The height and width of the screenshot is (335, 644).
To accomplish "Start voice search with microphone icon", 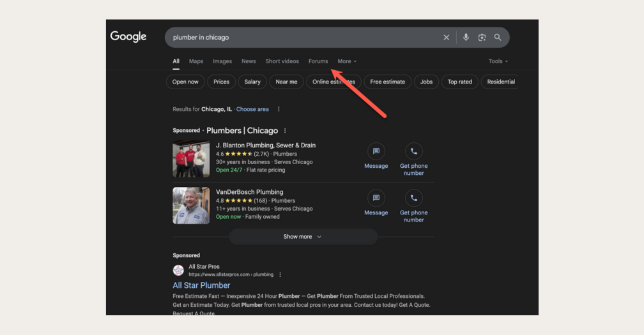I will (466, 38).
